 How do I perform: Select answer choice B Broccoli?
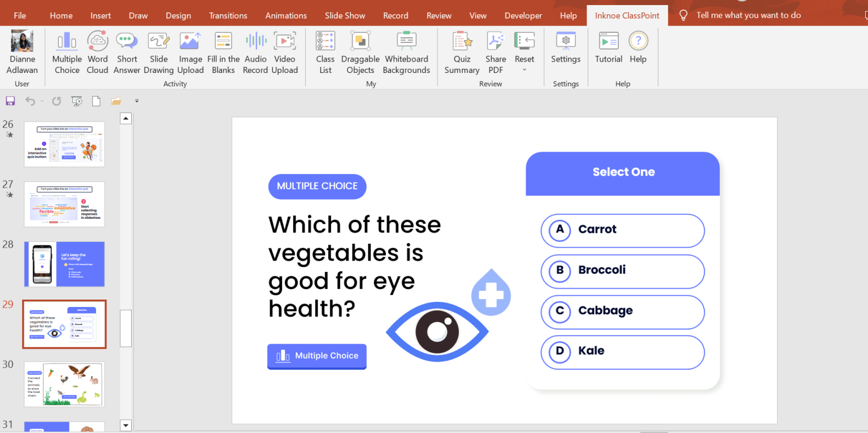[x=622, y=271]
